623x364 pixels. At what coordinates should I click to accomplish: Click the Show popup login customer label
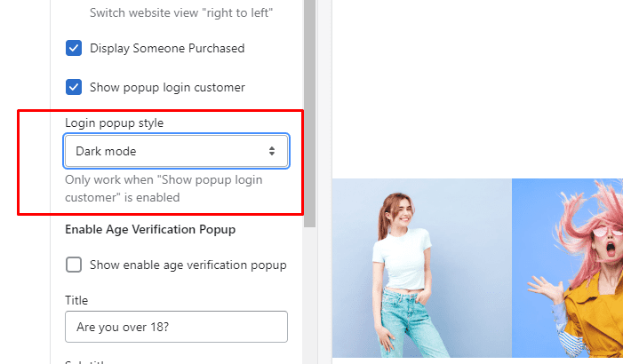pos(167,87)
